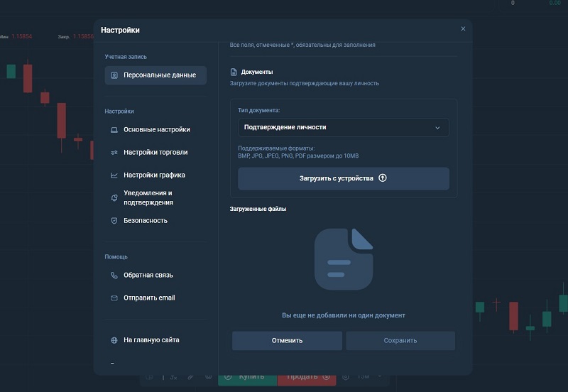The height and width of the screenshot is (392, 568).
Task: Close the Настройки dialog
Action: coord(463,28)
